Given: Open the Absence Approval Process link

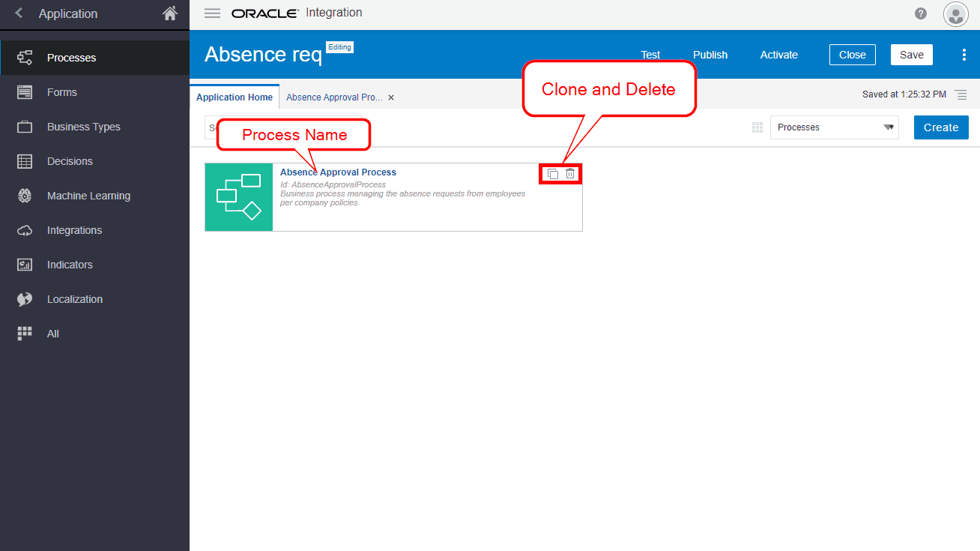Looking at the screenshot, I should coord(338,172).
